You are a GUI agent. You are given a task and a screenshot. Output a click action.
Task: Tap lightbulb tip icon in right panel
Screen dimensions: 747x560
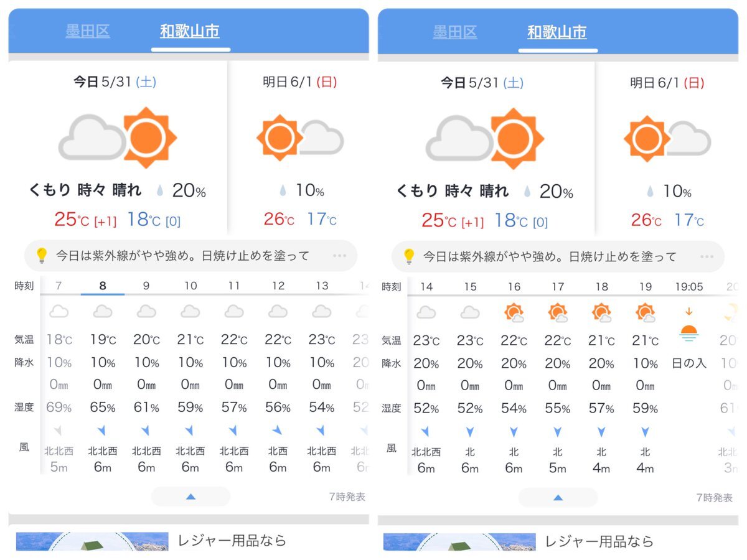click(x=409, y=255)
